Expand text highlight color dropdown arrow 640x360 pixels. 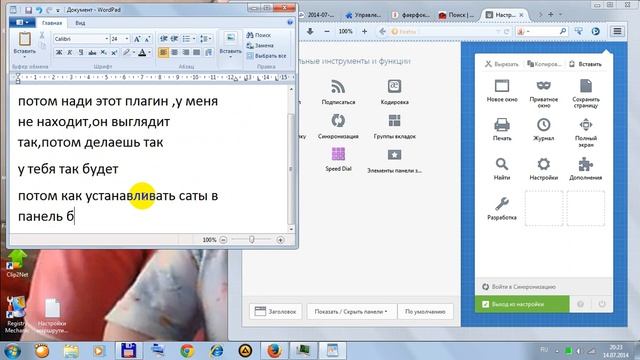pyautogui.click(x=133, y=52)
